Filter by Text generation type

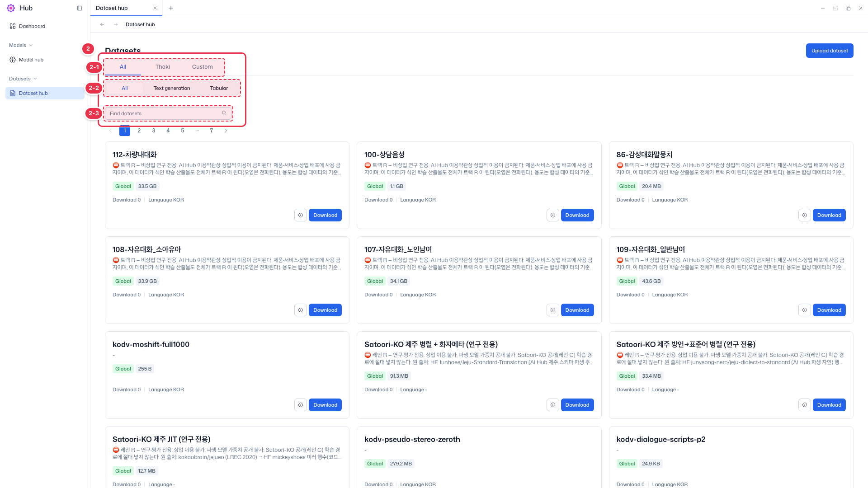172,88
